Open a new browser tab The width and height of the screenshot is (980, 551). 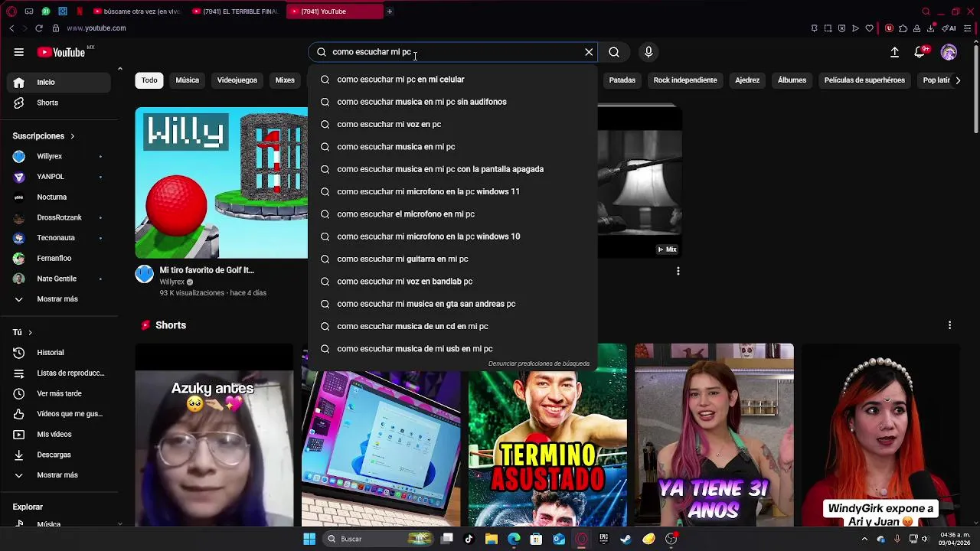pos(389,11)
